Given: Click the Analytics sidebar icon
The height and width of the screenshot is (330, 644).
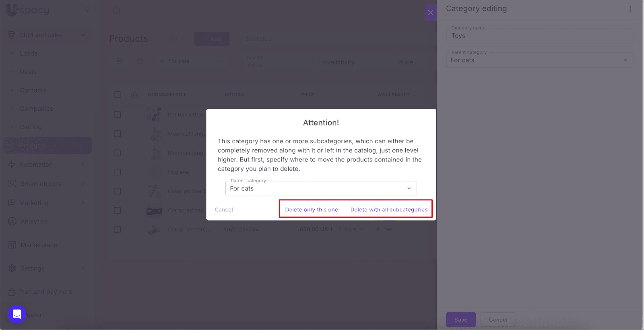Looking at the screenshot, I should (x=12, y=221).
